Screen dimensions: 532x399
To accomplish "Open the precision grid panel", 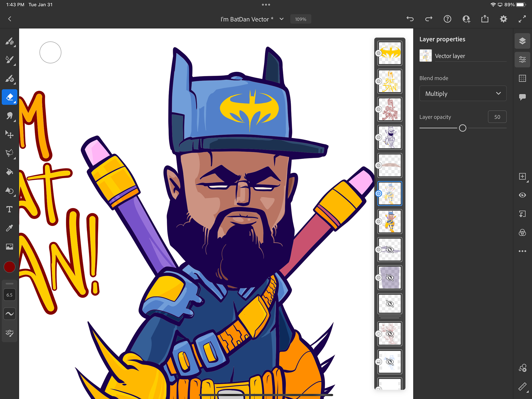I will (522, 78).
